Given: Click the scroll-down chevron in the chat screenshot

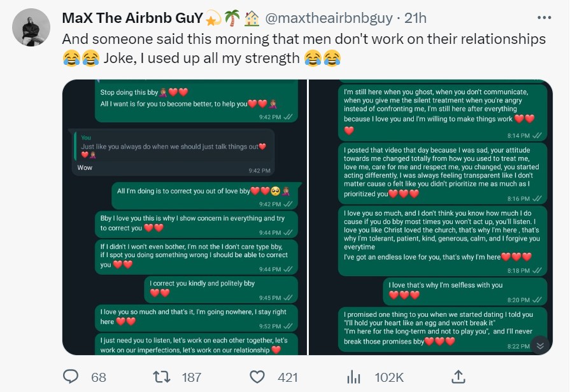Looking at the screenshot, I should (x=540, y=346).
